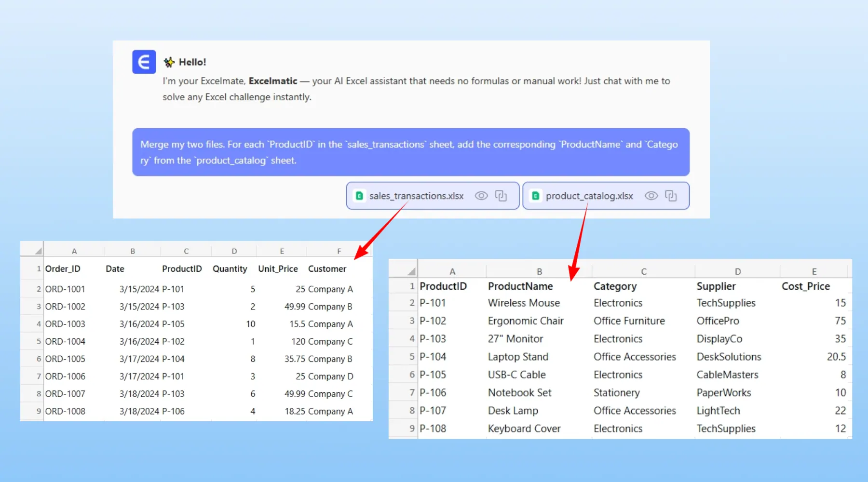Click the green file icon beside product_catalog.xlsx
Viewport: 868px width, 482px height.
tap(535, 196)
